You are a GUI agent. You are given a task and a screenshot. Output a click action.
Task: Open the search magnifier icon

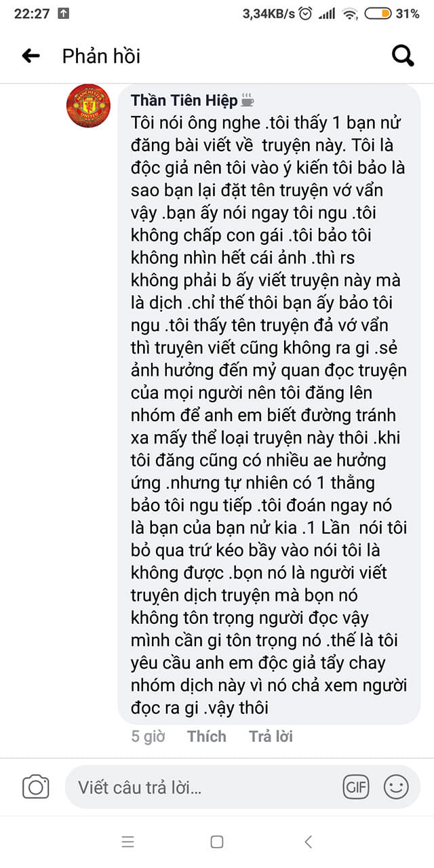coord(403,56)
